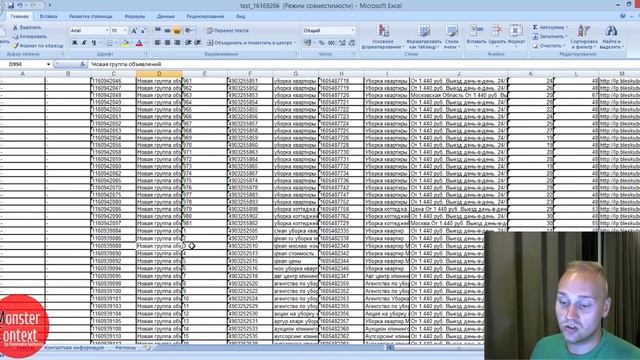Copy selection with Копировать
Viewport: 640px width, 360px height.
[x=29, y=36]
